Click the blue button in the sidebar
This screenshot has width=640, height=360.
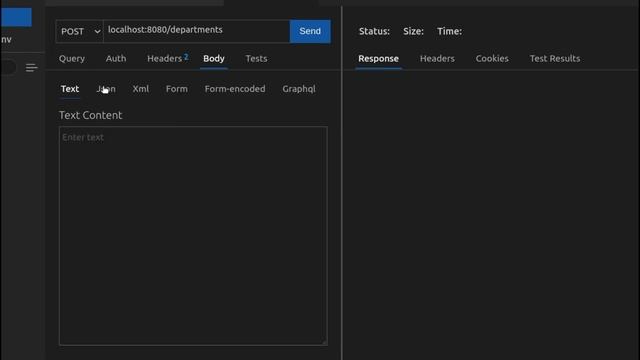coord(16,17)
